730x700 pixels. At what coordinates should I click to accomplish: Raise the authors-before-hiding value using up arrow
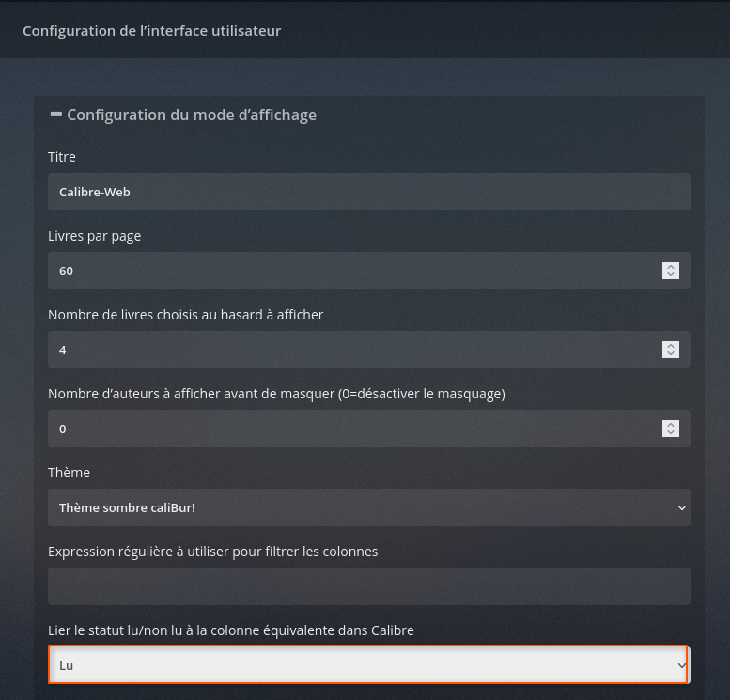point(671,424)
